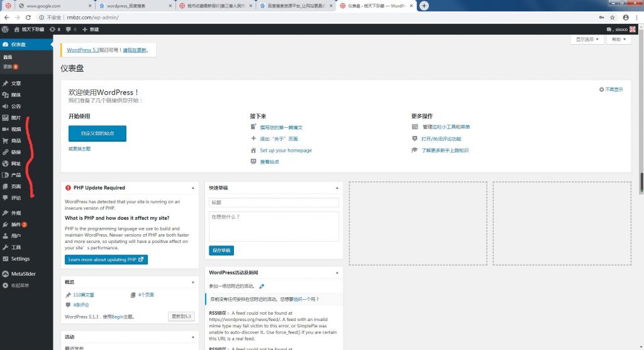This screenshot has width=644, height=350.
Task: Open the 商品 cart menu item
Action: pyautogui.click(x=26, y=140)
